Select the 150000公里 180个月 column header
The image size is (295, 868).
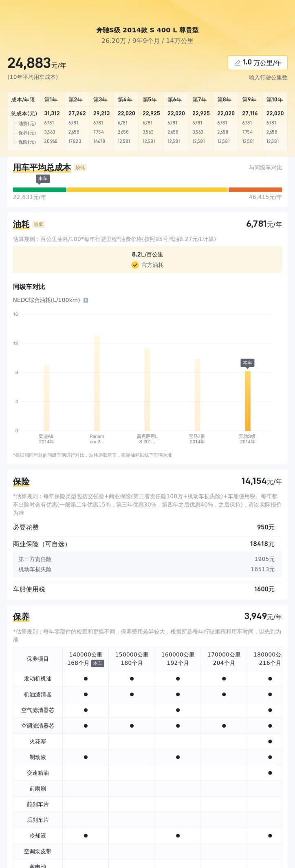point(132,659)
